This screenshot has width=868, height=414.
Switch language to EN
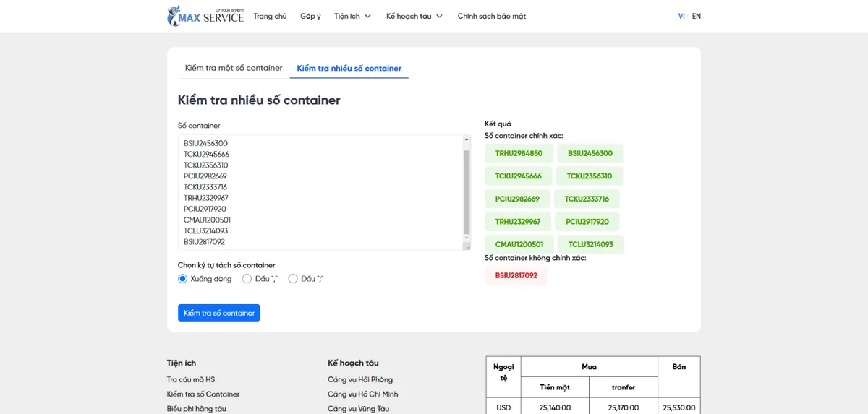pyautogui.click(x=697, y=16)
